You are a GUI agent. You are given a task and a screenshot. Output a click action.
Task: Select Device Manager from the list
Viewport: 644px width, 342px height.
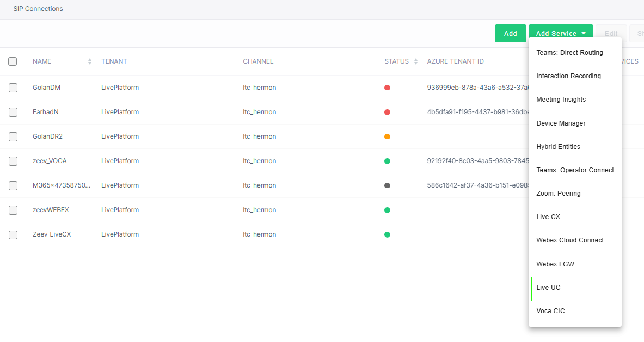(561, 123)
